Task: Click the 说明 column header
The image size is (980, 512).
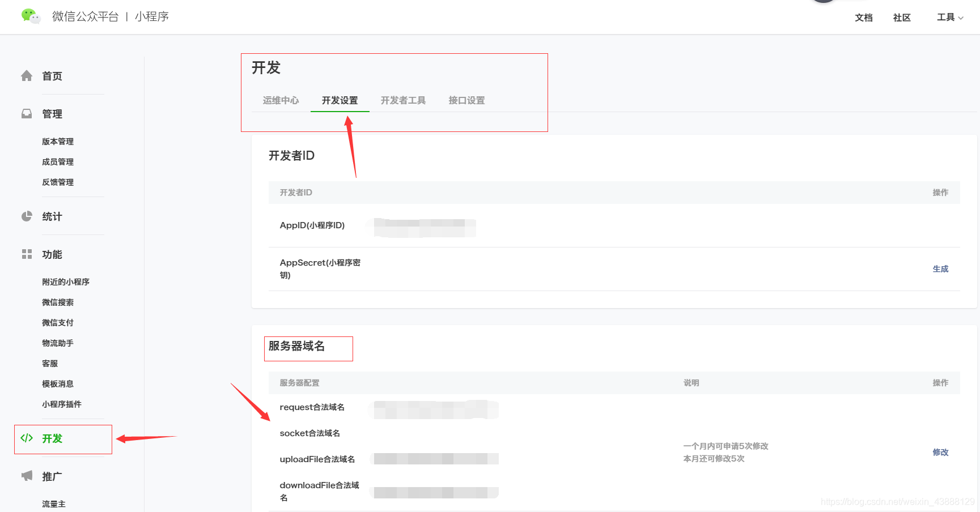Action: tap(691, 383)
